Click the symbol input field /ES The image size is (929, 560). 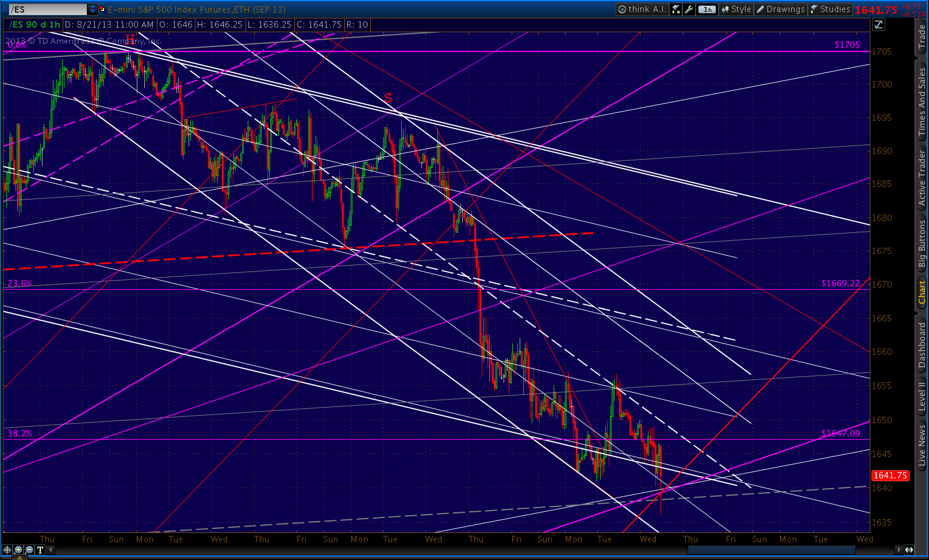click(48, 9)
